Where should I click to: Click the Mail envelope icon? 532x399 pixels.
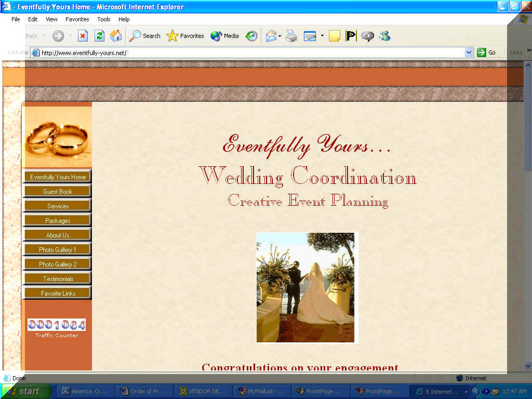(271, 36)
